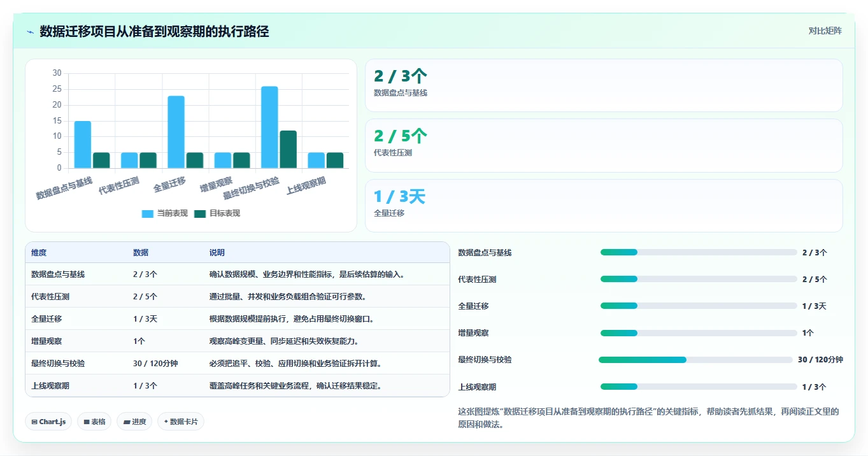Select the 1 / 3天 全量迁移 card
This screenshot has height=456, width=868.
coord(604,206)
